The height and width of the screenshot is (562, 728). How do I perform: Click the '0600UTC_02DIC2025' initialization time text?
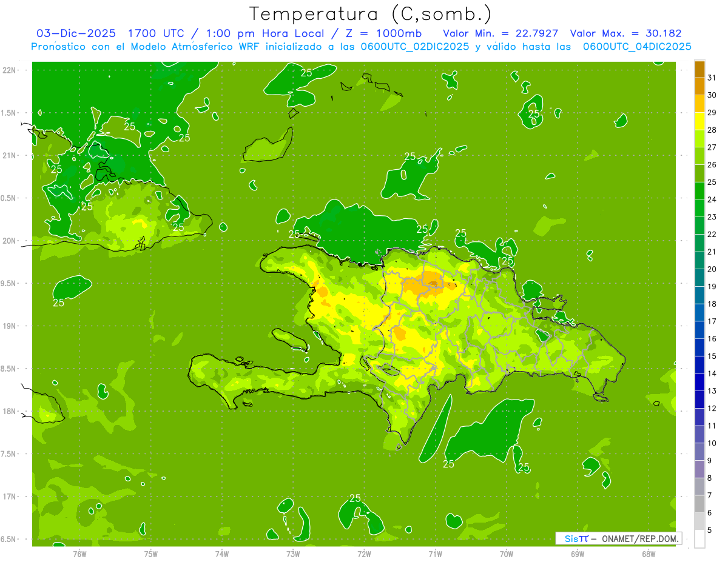414,47
